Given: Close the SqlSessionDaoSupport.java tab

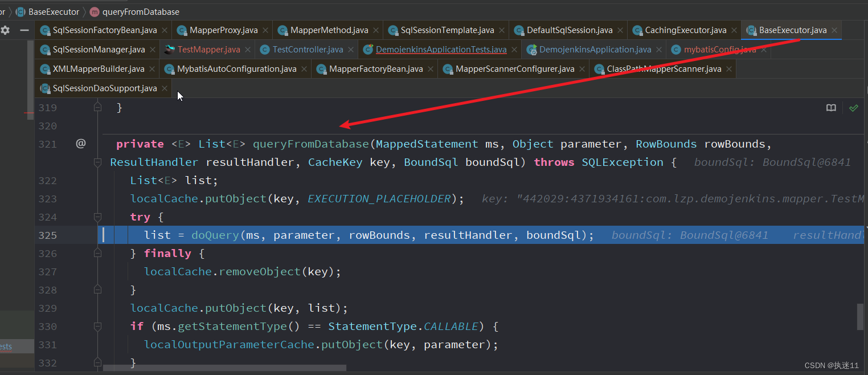Looking at the screenshot, I should 164,88.
